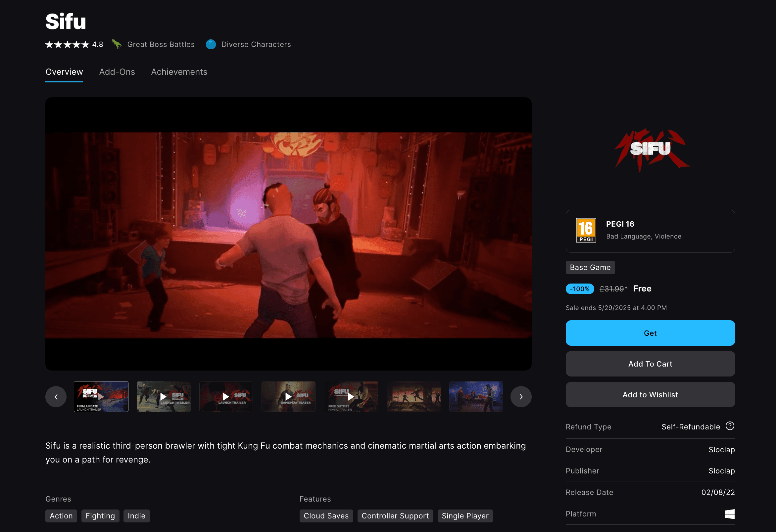
Task: Open the Fighting genre tag
Action: [100, 516]
